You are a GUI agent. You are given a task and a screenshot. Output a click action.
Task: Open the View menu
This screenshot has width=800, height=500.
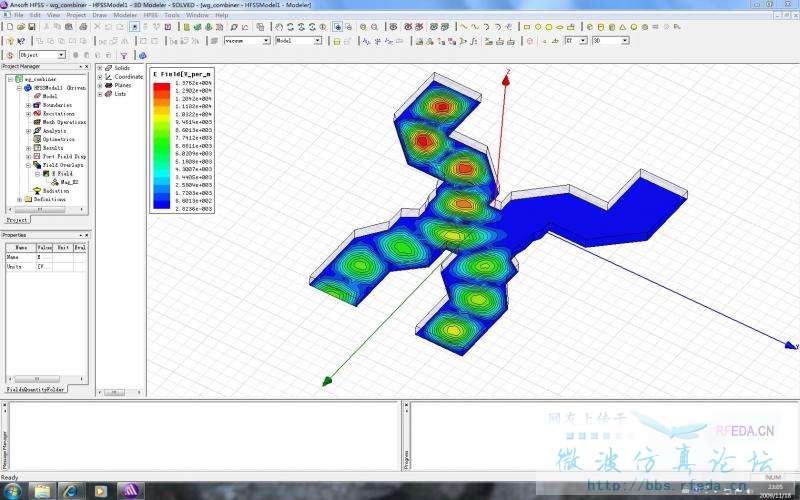54,15
